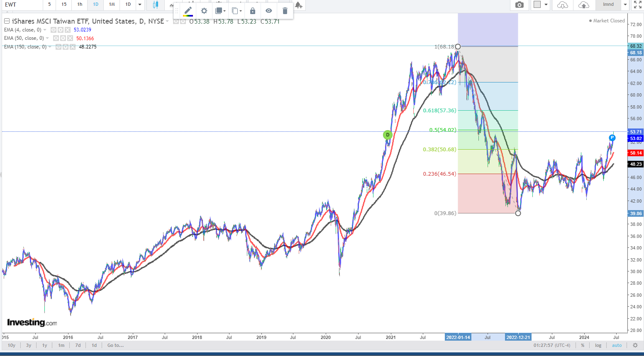Viewport: 644px width, 356px height.
Task: Zoom to 1m range
Action: [x=61, y=345]
